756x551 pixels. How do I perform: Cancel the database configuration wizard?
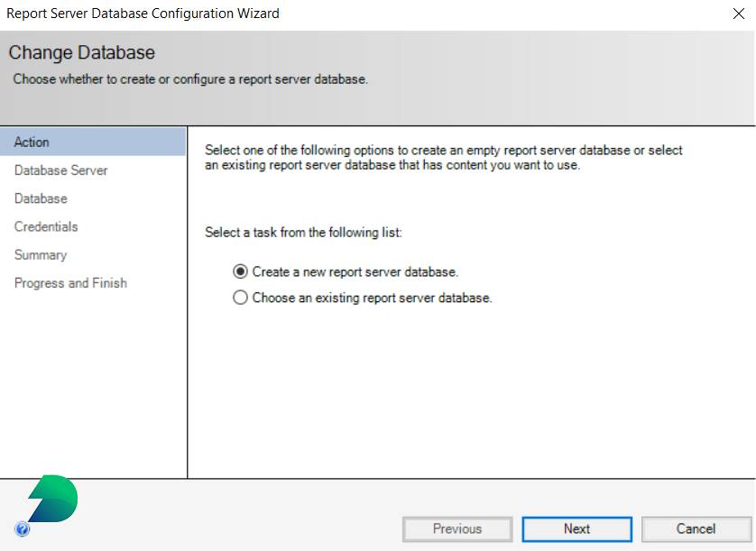[696, 529]
